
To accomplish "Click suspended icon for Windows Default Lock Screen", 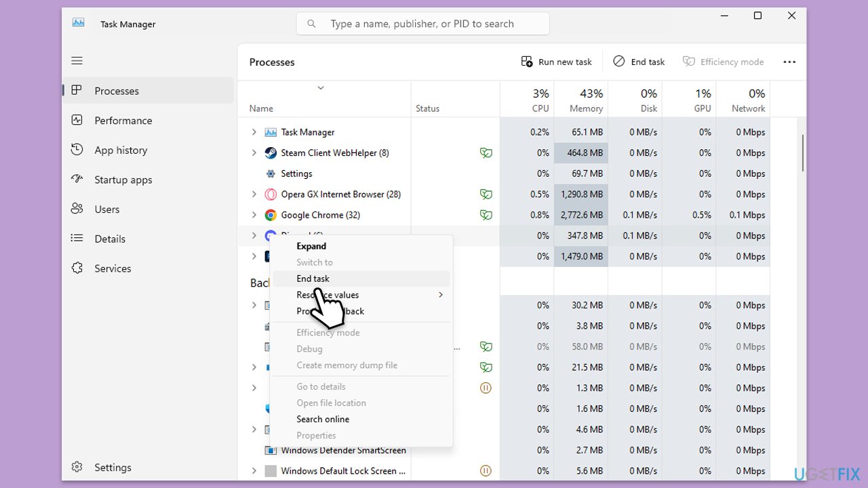I will point(486,471).
